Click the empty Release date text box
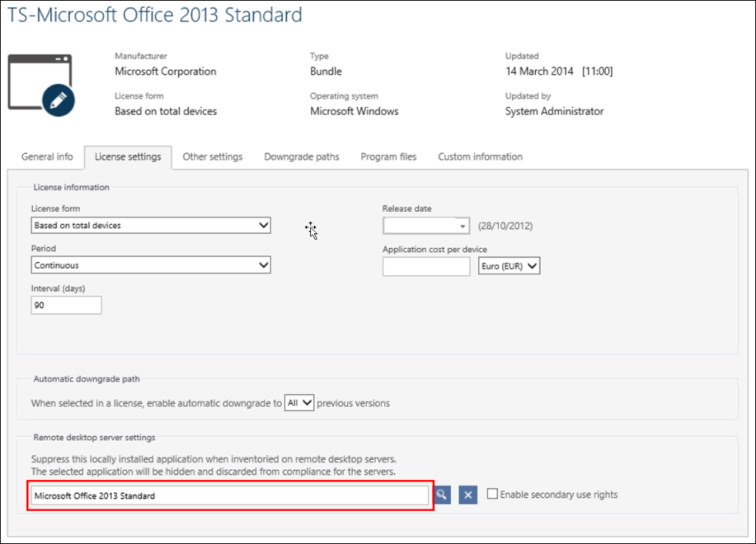The width and height of the screenshot is (756, 544). tap(420, 226)
